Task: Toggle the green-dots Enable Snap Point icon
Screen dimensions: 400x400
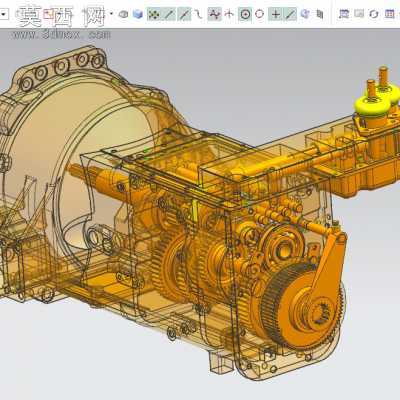Action: click(153, 14)
